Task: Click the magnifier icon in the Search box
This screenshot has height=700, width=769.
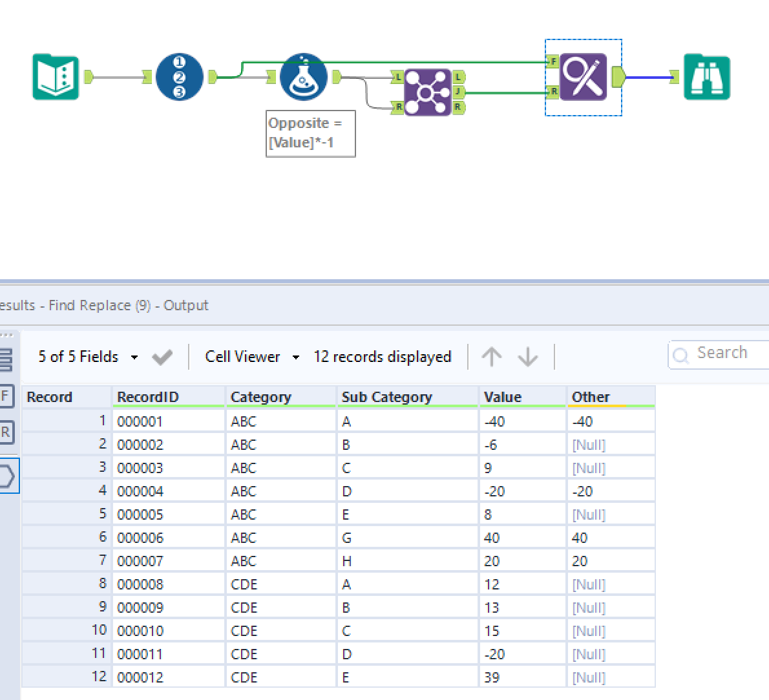Action: pyautogui.click(x=681, y=354)
